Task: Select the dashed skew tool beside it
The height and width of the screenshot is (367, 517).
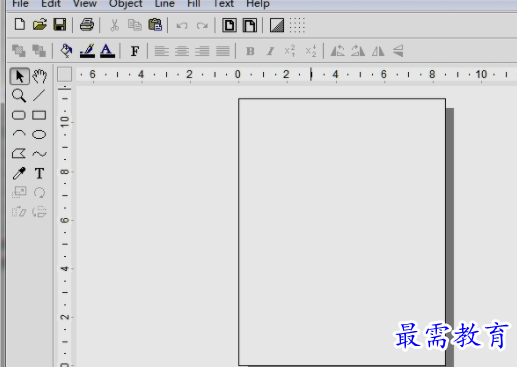Action: [39, 212]
